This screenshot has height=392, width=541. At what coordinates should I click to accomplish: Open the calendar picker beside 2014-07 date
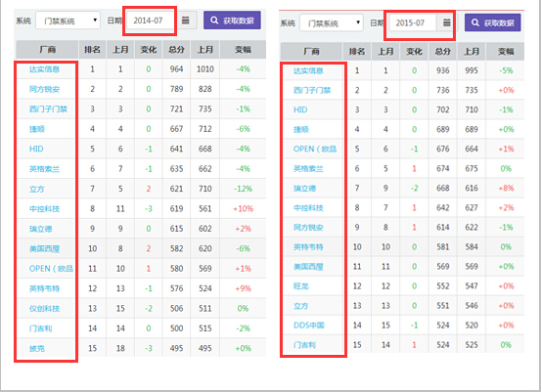click(186, 21)
